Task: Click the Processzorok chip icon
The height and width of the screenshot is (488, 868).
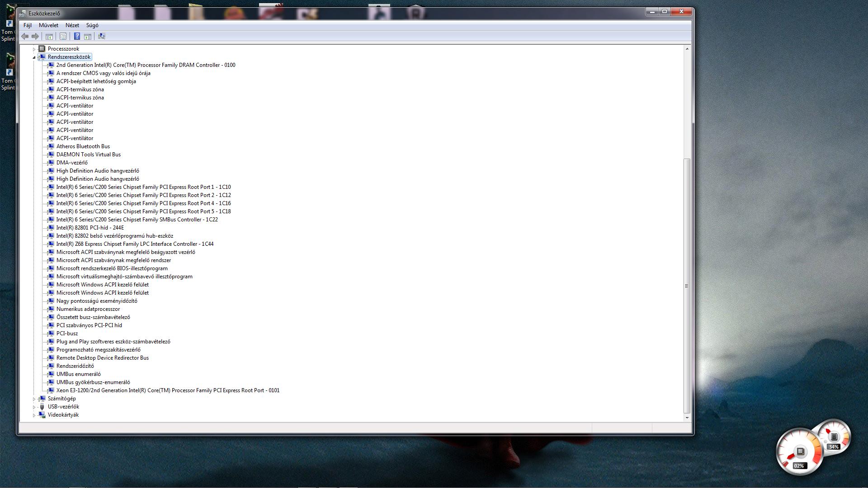Action: [42, 49]
